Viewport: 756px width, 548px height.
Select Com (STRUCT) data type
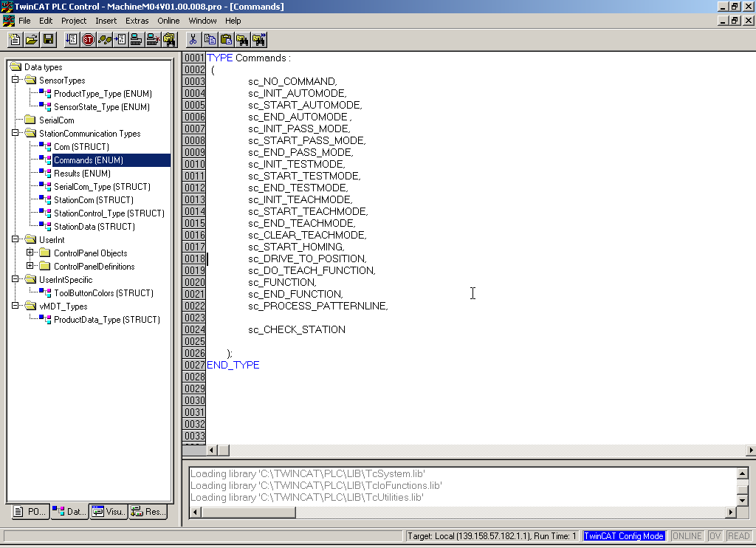coord(81,147)
